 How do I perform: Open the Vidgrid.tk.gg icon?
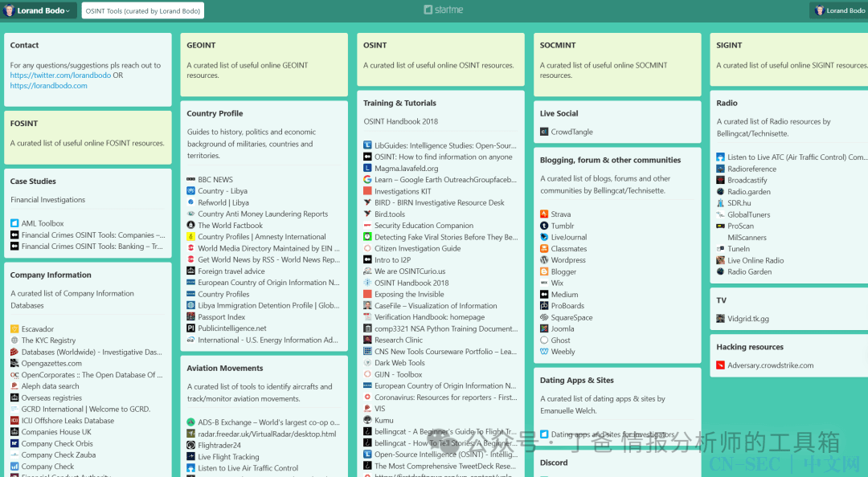tap(720, 319)
